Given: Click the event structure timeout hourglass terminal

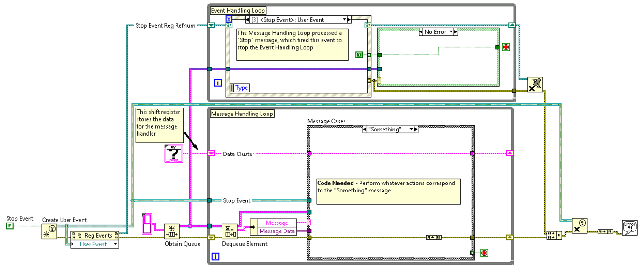Looking at the screenshot, I should pos(229,19).
